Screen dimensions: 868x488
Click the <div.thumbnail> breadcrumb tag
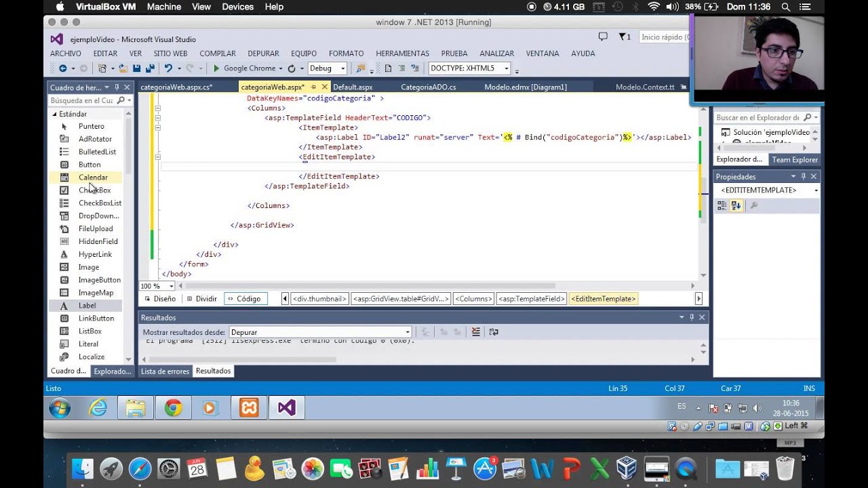pos(320,299)
